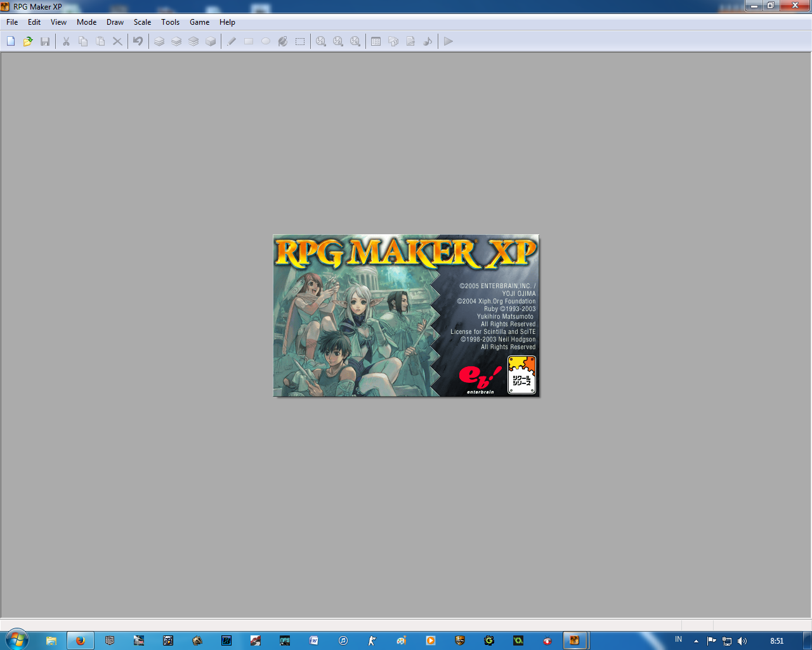The image size is (812, 650).
Task: Click the IN language indicator
Action: (679, 639)
